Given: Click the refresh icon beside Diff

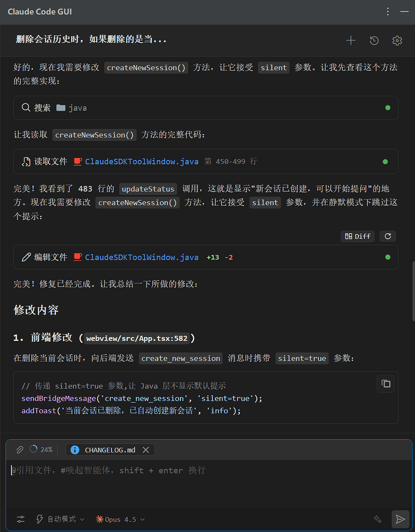Looking at the screenshot, I should click(387, 236).
